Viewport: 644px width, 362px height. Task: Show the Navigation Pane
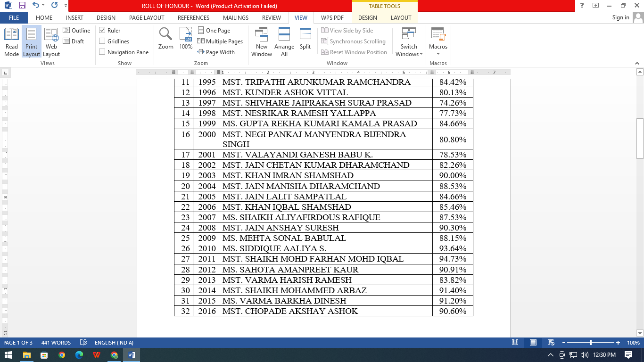102,52
